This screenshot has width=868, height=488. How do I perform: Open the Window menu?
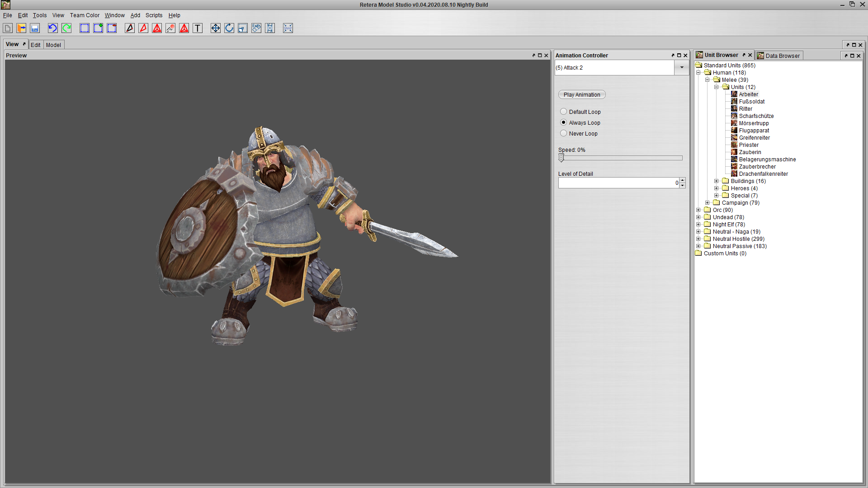click(115, 15)
